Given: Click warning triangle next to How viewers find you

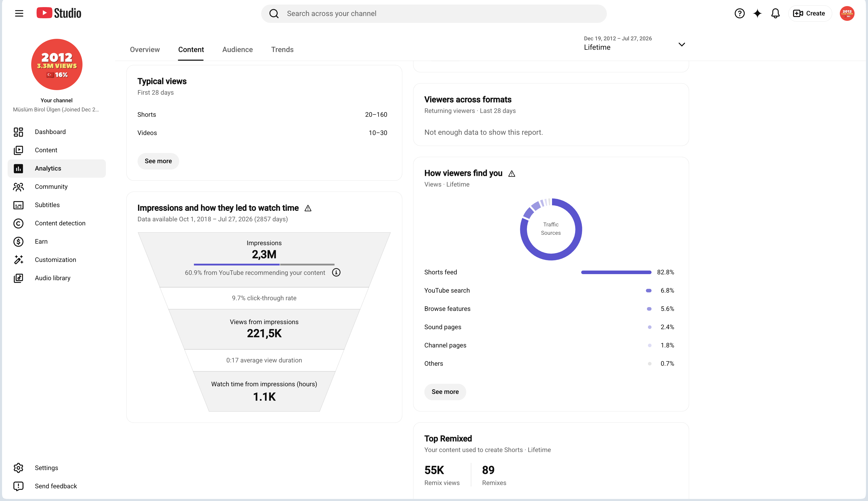Looking at the screenshot, I should pos(512,173).
